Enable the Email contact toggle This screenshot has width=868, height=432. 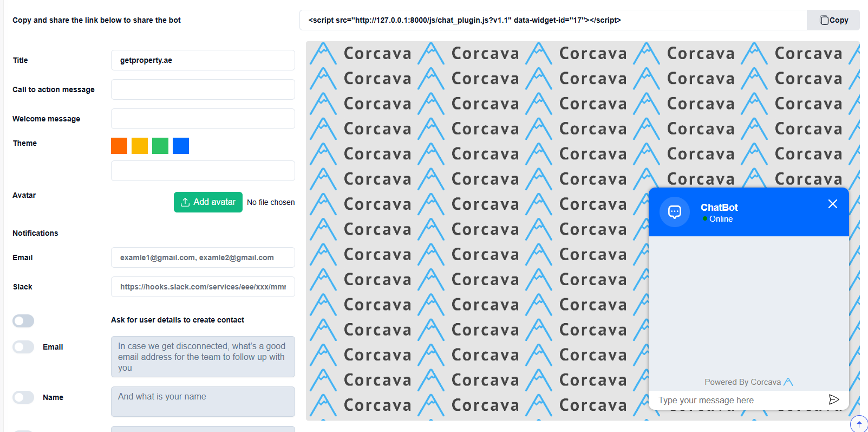click(x=23, y=347)
